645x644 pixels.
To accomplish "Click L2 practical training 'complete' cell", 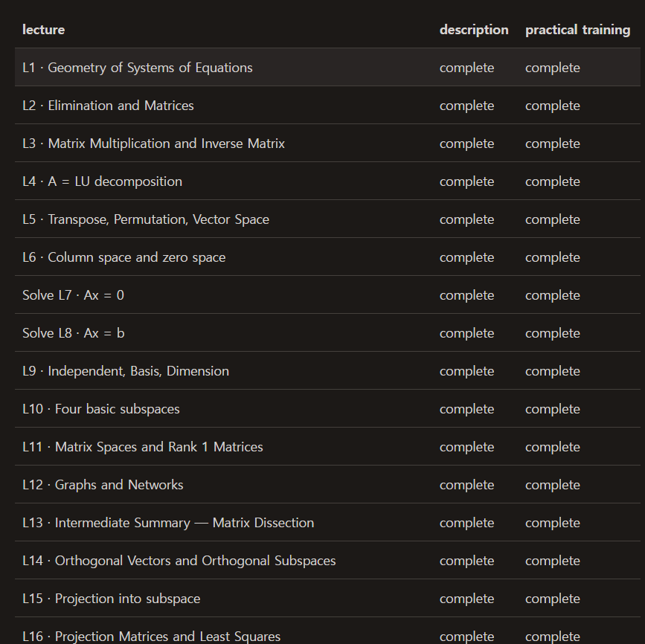I will [553, 106].
